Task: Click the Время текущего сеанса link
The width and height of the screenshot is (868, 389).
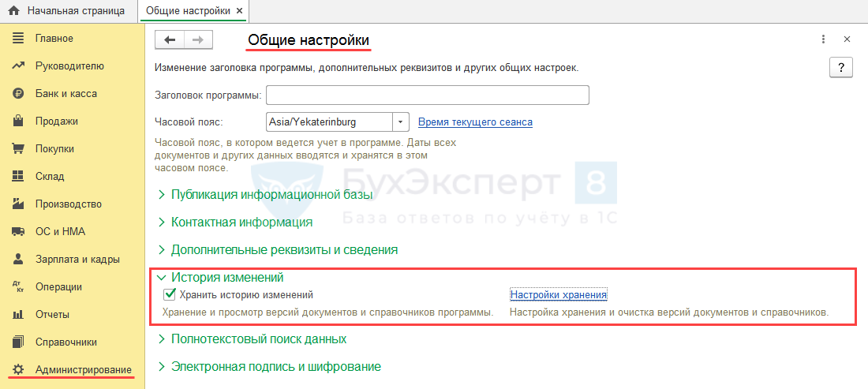Action: [475, 122]
